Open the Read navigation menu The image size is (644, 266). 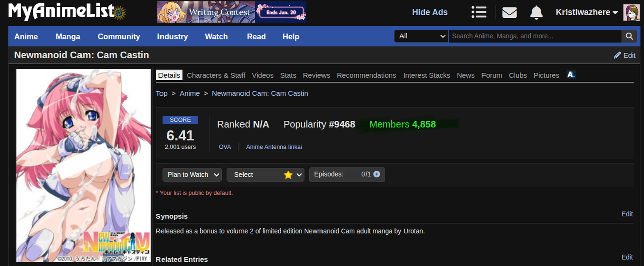(x=256, y=36)
